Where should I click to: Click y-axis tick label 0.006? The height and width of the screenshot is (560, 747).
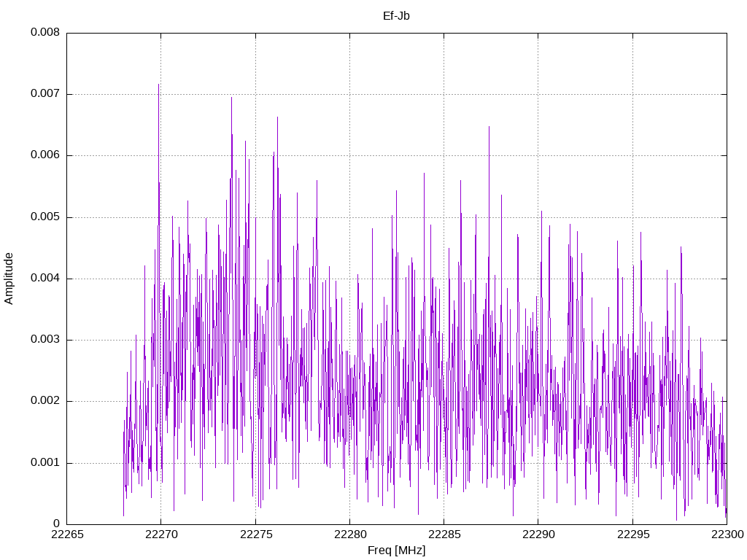click(45, 155)
